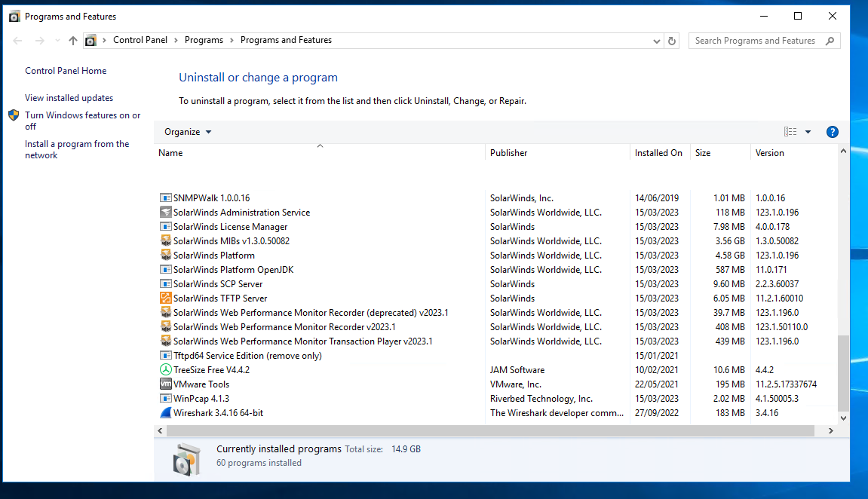868x499 pixels.
Task: Click the SolarWinds Administration Service icon
Action: point(165,213)
